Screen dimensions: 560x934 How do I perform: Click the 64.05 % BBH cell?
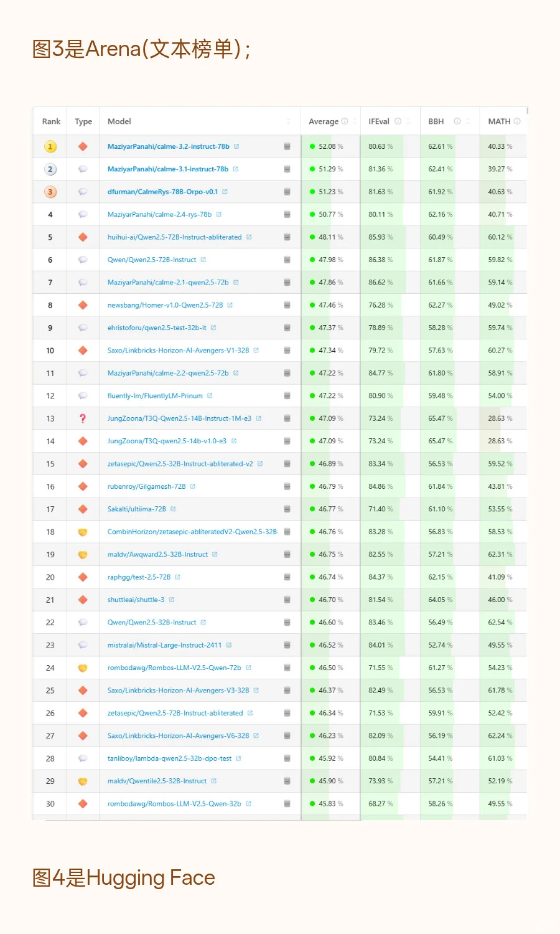click(450, 600)
